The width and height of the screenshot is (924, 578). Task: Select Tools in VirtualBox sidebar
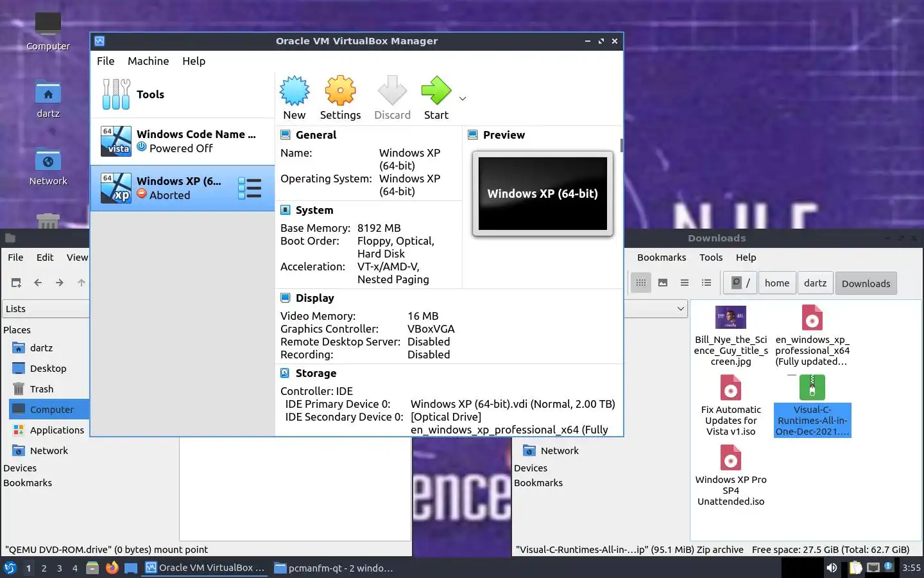182,94
